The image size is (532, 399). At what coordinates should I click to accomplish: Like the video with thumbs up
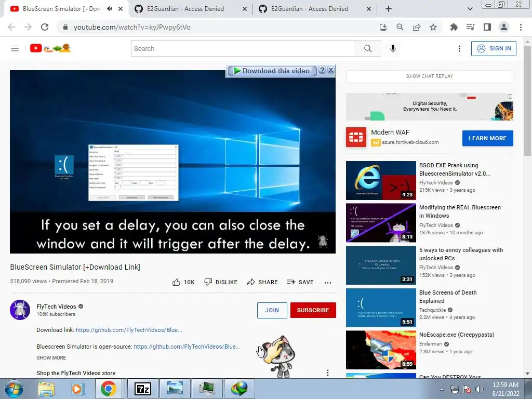[183, 282]
